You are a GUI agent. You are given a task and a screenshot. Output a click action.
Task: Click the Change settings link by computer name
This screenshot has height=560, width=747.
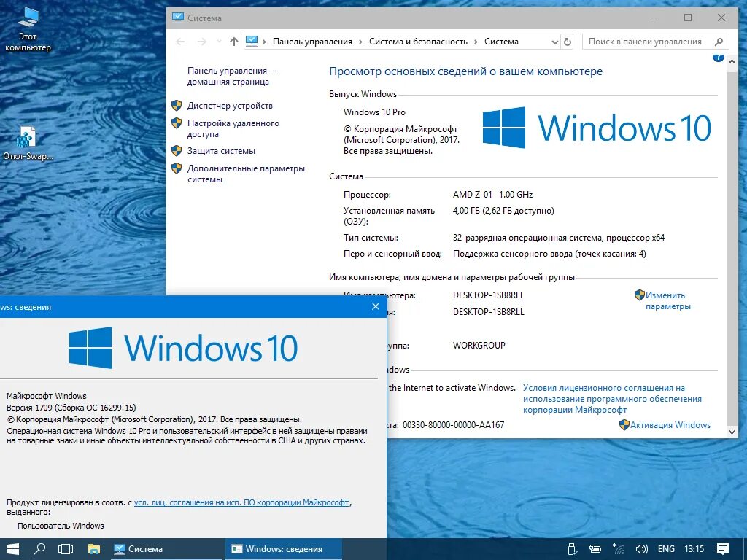tap(668, 301)
